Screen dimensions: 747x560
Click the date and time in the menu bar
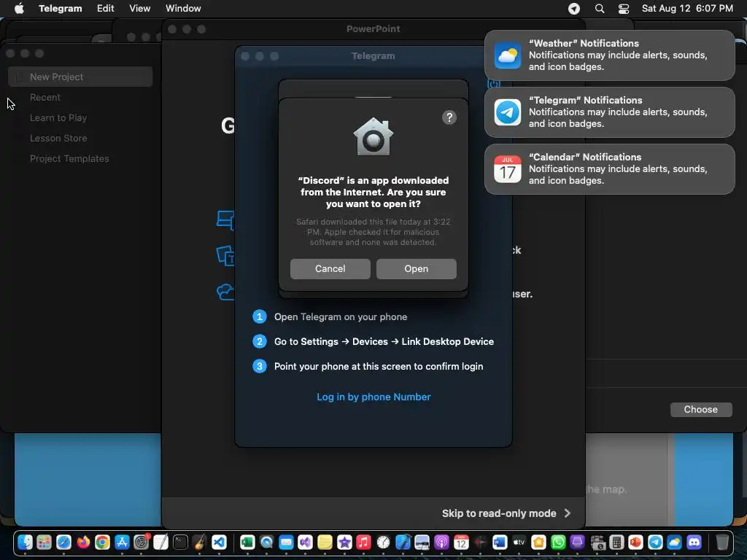687,8
